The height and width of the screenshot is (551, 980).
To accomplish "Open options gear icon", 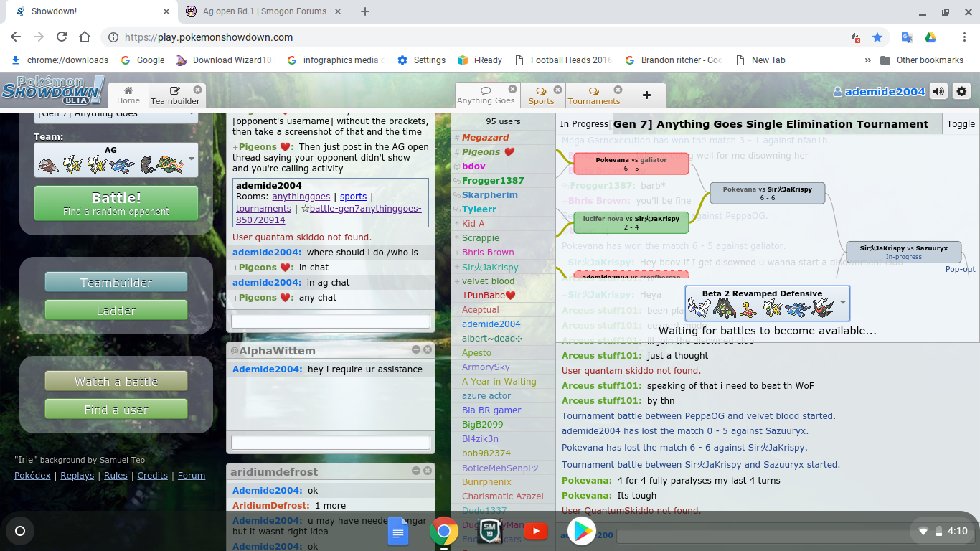I will pyautogui.click(x=961, y=91).
